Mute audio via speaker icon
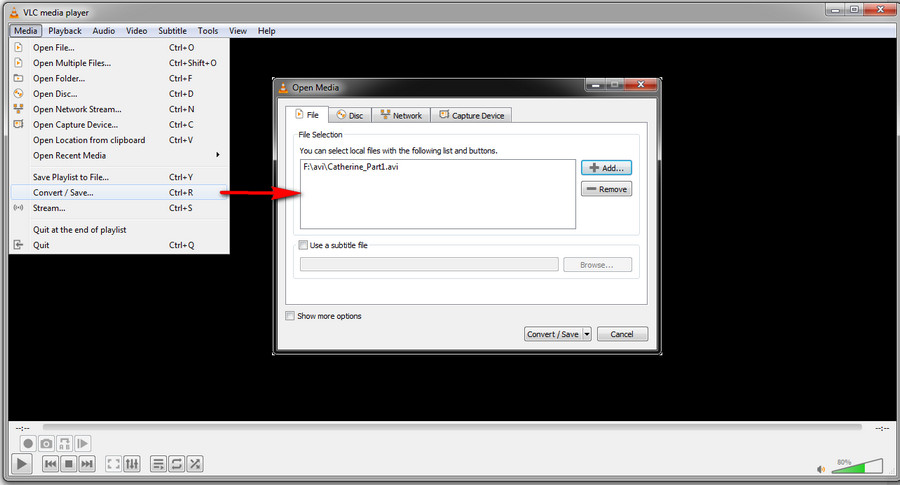Screen dimensions: 900x485 (x=821, y=469)
